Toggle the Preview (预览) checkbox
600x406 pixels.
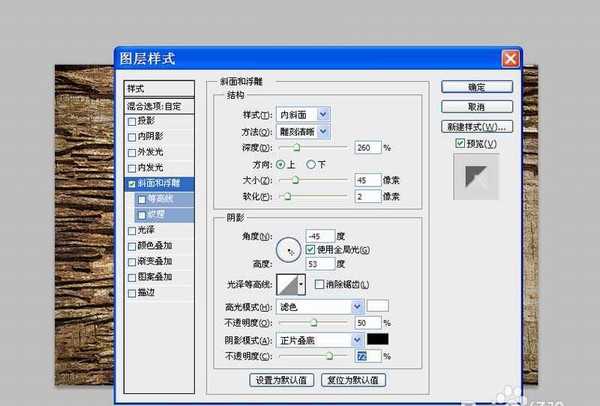click(x=459, y=144)
